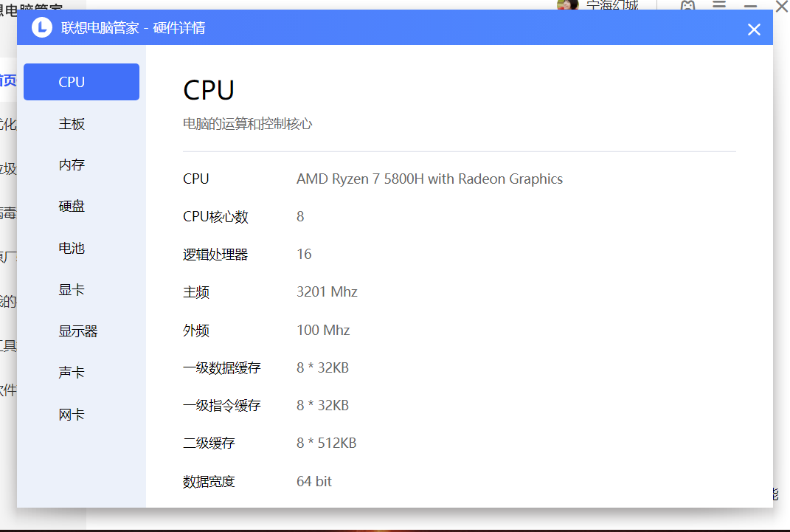Select the value 8 * 512KB
This screenshot has width=790, height=532.
[x=327, y=443]
